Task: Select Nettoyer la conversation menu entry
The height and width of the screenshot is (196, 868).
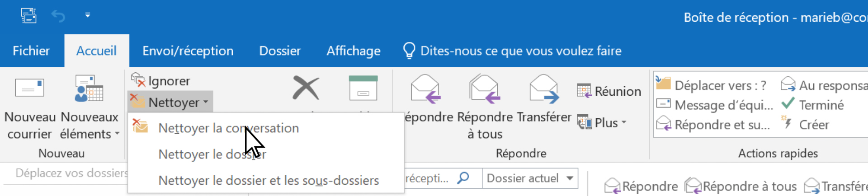Action: 228,128
